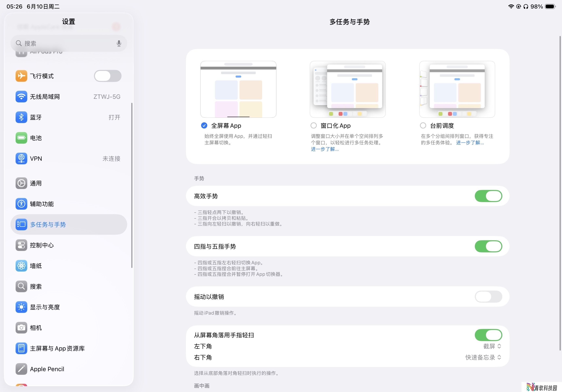The width and height of the screenshot is (562, 392).
Task: Open the Wi-Fi (无线局域网) settings icon
Action: point(21,97)
